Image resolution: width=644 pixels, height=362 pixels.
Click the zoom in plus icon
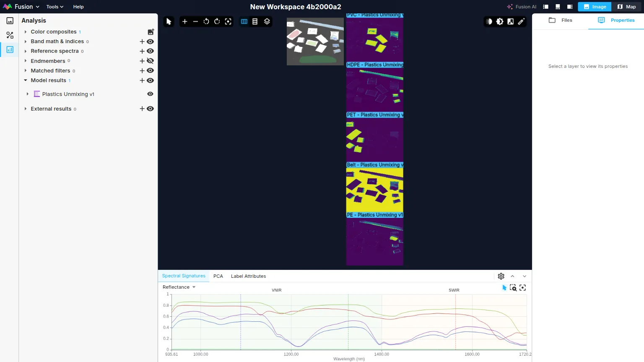[x=184, y=22]
